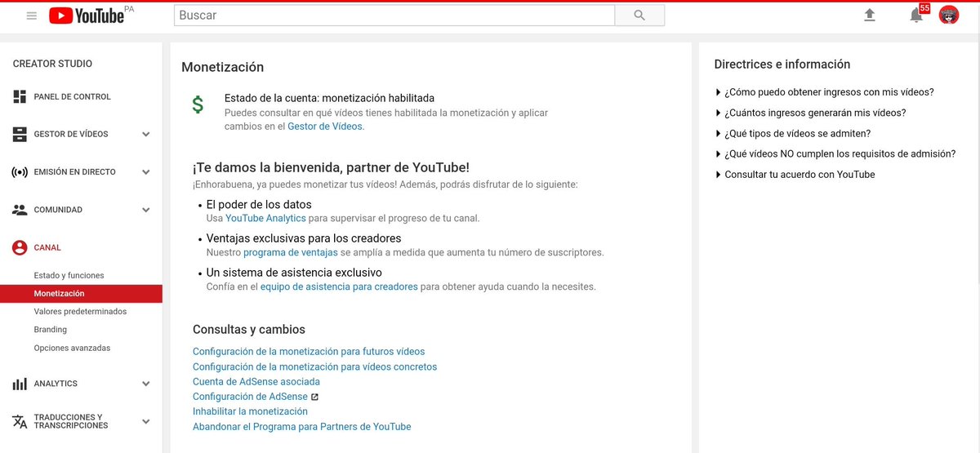Click the Panel de control dashboard icon
This screenshot has height=453, width=980.
(x=20, y=97)
